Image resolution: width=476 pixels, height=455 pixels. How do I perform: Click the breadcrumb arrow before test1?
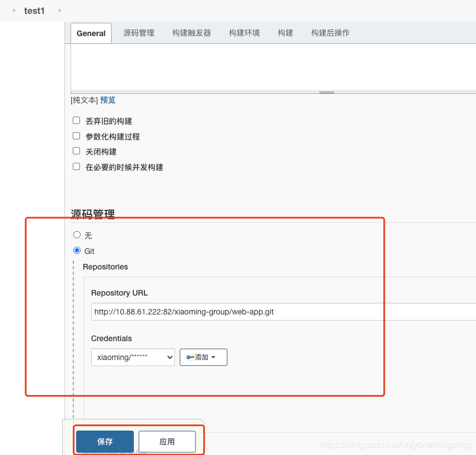(14, 11)
